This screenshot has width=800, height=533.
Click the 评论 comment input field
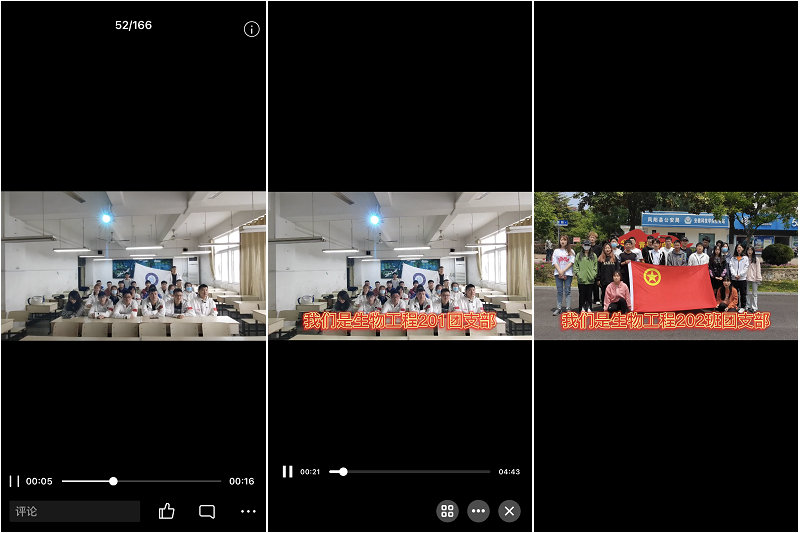[x=76, y=511]
